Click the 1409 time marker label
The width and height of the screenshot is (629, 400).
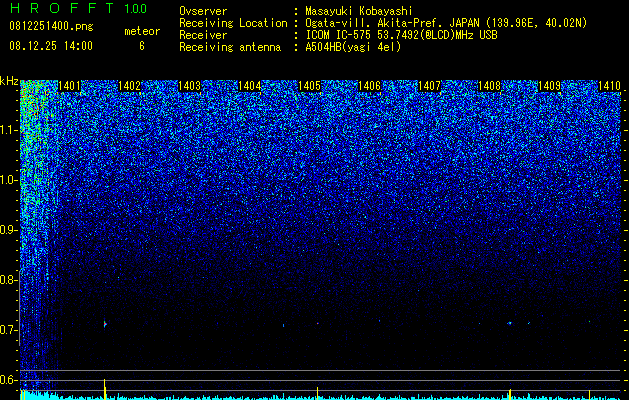pyautogui.click(x=549, y=85)
